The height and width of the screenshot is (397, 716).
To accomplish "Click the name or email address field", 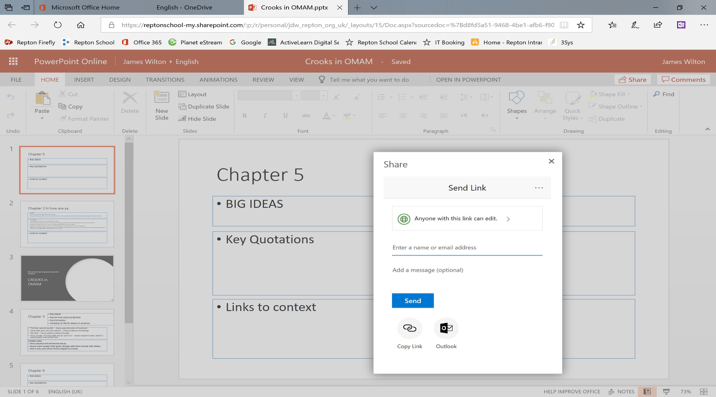I will click(x=467, y=248).
